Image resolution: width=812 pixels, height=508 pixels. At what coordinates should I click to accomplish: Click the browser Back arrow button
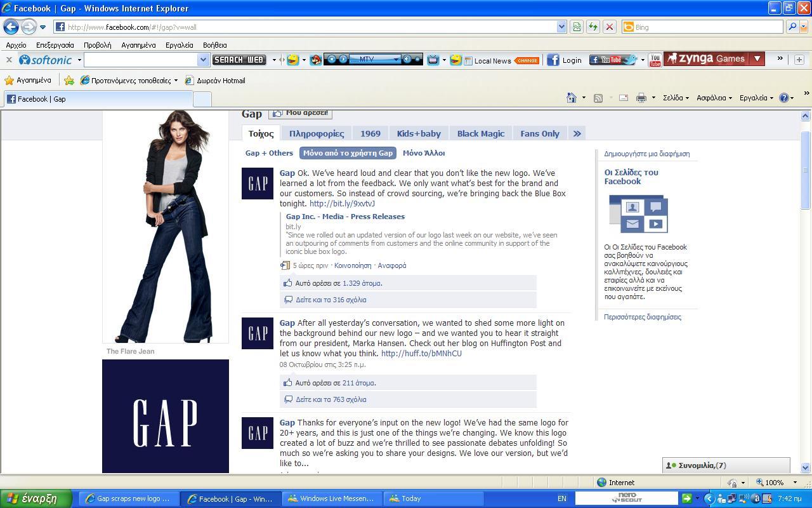click(x=11, y=27)
